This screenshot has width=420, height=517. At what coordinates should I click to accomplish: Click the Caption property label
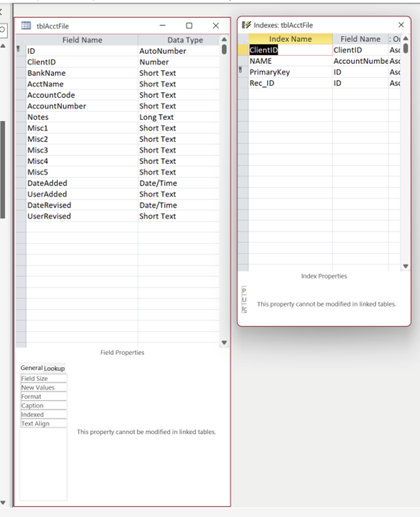click(43, 406)
